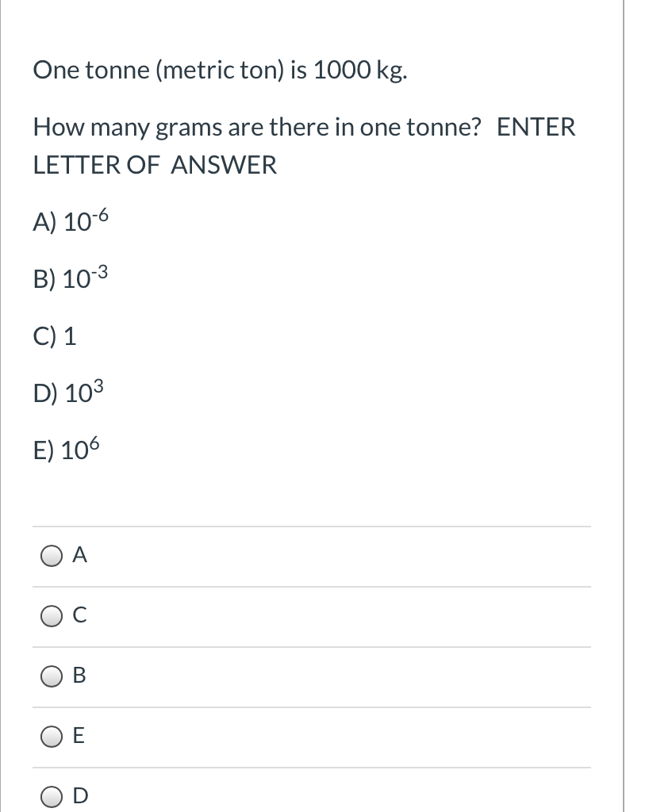Click the letter D answer label
This screenshot has height=812, width=672.
80,795
